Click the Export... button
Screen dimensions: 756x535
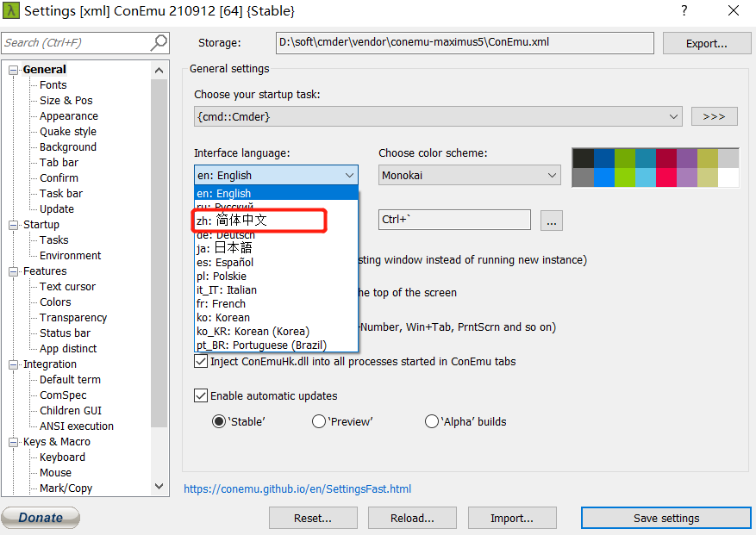(x=706, y=43)
